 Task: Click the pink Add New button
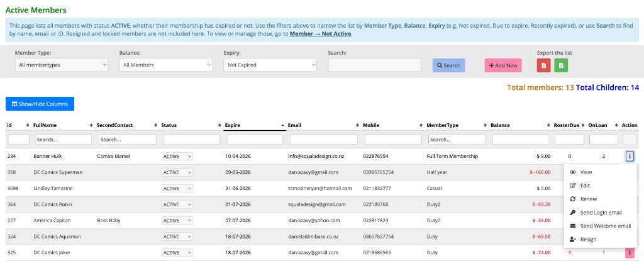pos(503,65)
